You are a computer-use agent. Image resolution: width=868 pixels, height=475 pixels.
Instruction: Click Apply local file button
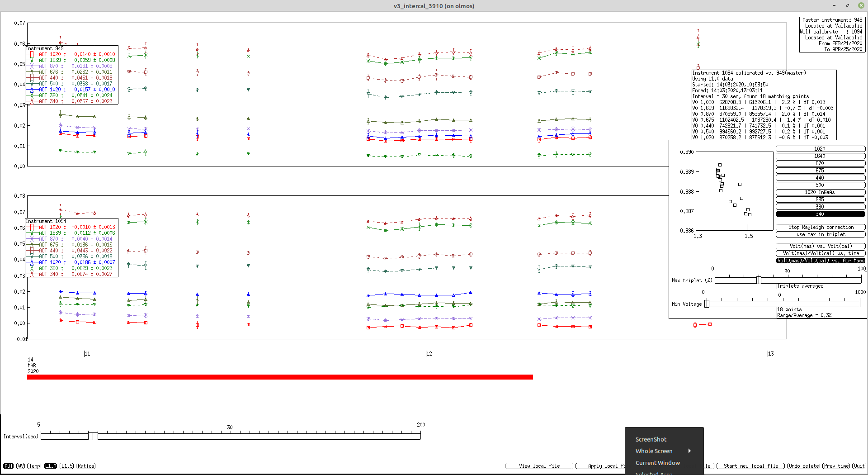tap(600, 466)
